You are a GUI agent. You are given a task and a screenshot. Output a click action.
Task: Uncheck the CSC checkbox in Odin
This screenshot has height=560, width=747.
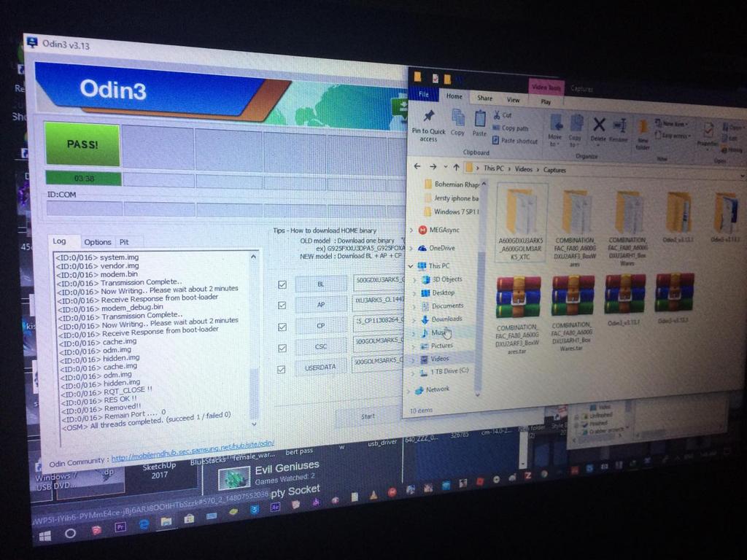282,348
